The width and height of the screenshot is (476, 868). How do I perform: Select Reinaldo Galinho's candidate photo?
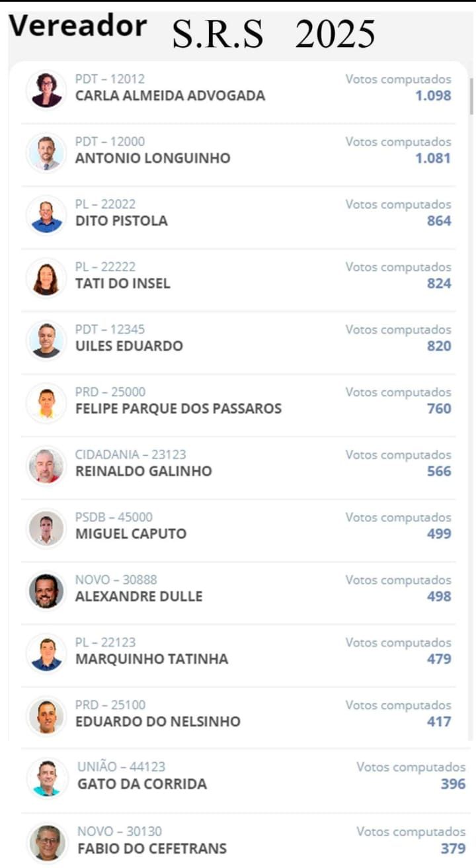pos(46,465)
